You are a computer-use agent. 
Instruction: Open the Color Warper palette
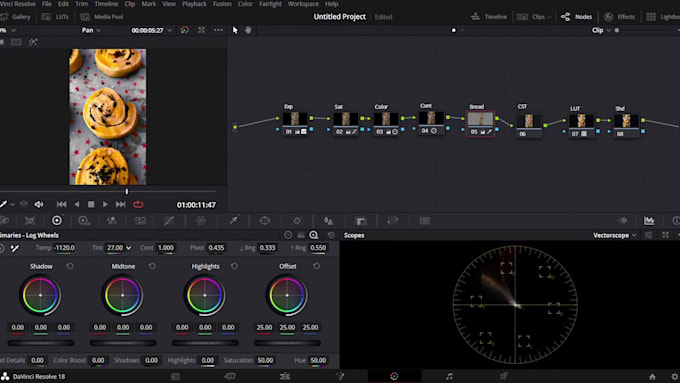coord(201,221)
